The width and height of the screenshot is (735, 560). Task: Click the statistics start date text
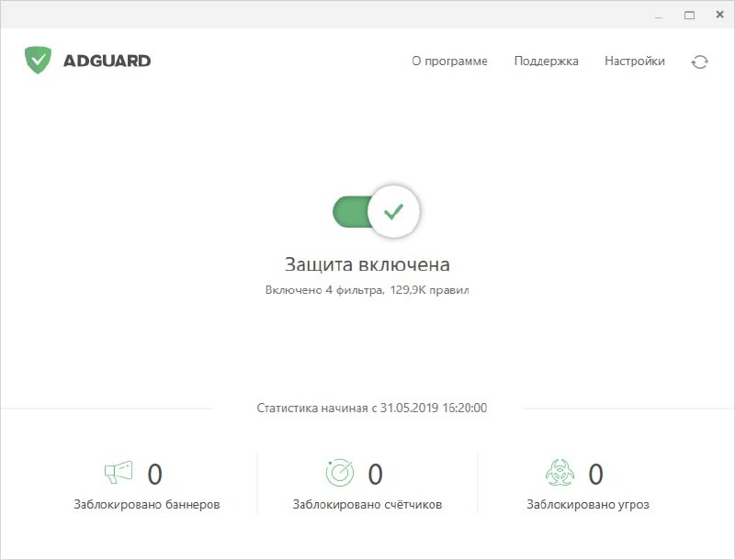tap(372, 408)
